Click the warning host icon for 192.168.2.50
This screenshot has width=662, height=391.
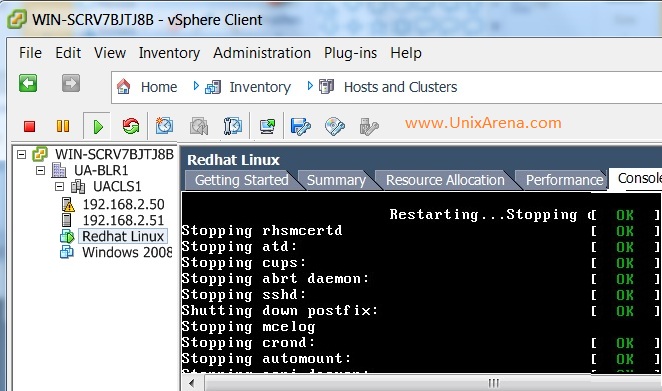[68, 204]
